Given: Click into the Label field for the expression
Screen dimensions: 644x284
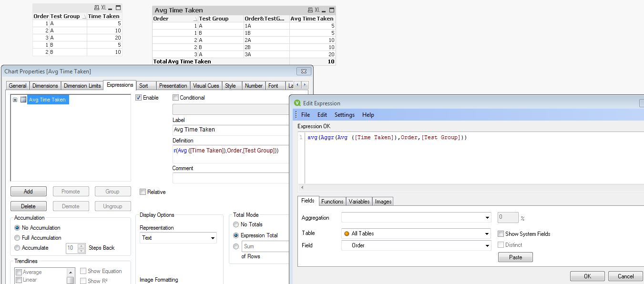Looking at the screenshot, I should click(231, 130).
